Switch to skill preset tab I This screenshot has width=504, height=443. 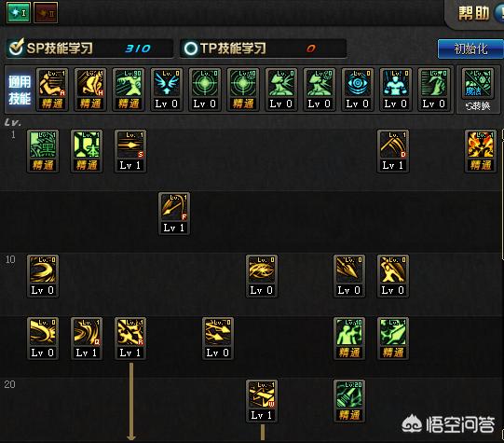19,12
